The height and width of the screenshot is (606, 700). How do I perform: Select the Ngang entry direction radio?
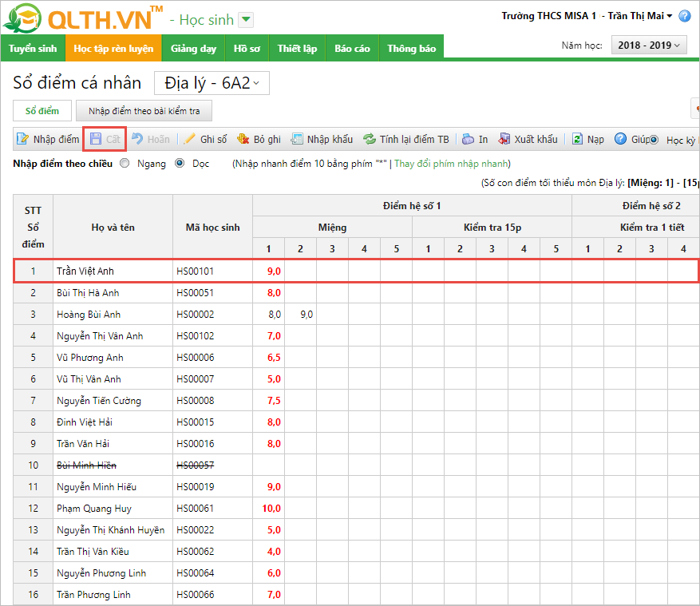click(x=125, y=163)
